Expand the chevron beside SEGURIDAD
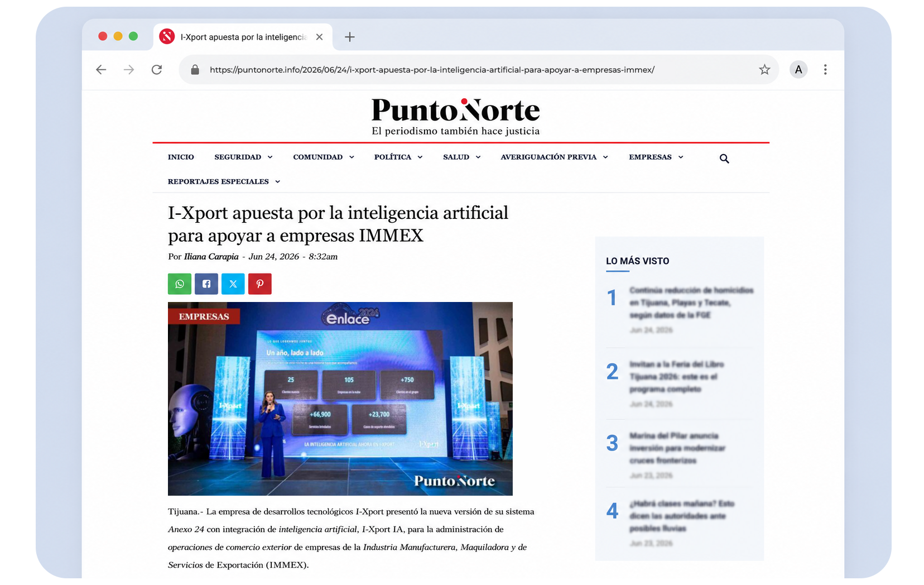The width and height of the screenshot is (924, 585). tap(270, 157)
